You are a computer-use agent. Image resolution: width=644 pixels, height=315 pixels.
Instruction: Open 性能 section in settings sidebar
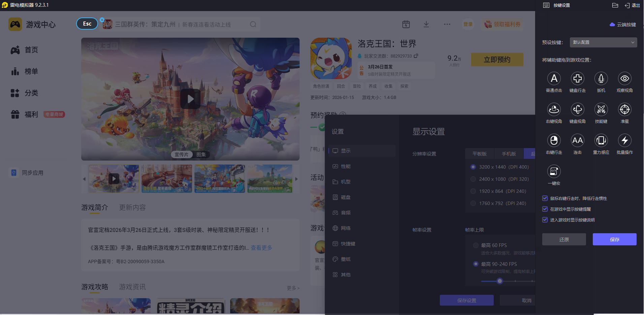362,166
